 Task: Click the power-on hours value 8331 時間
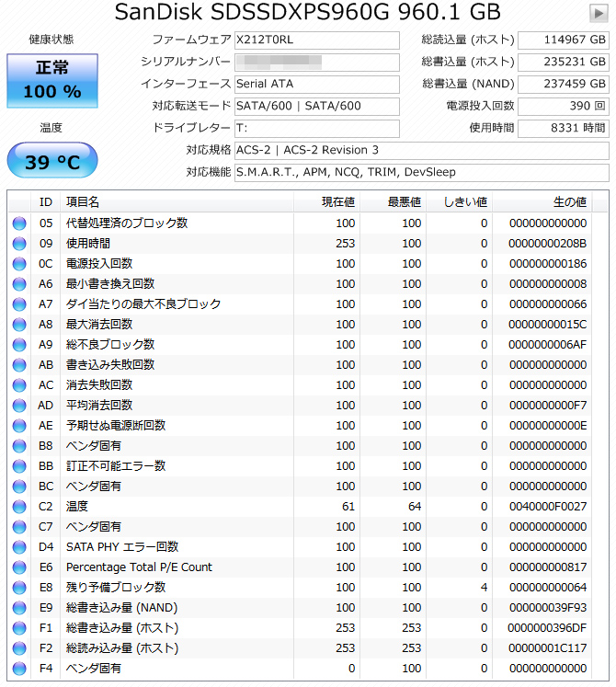click(563, 129)
